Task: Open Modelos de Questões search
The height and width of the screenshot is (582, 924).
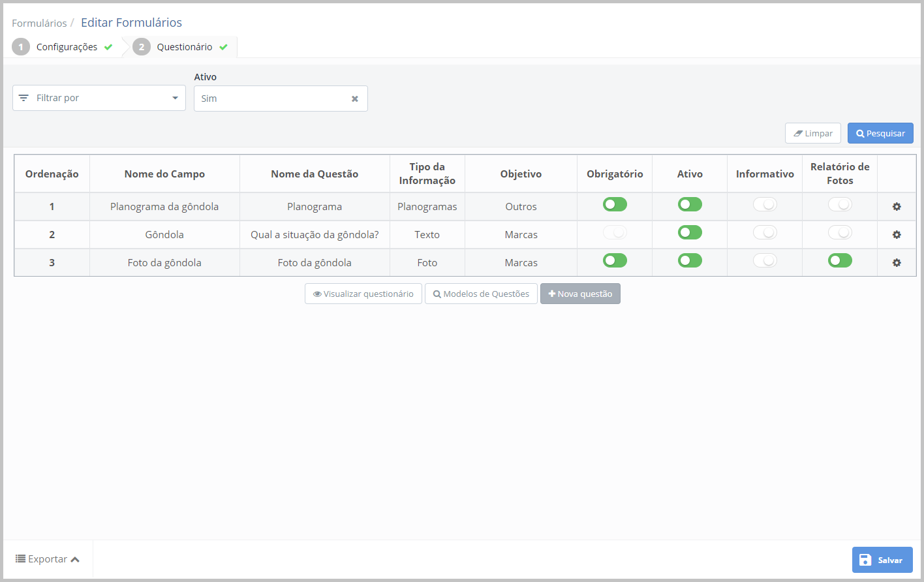Action: pos(481,294)
